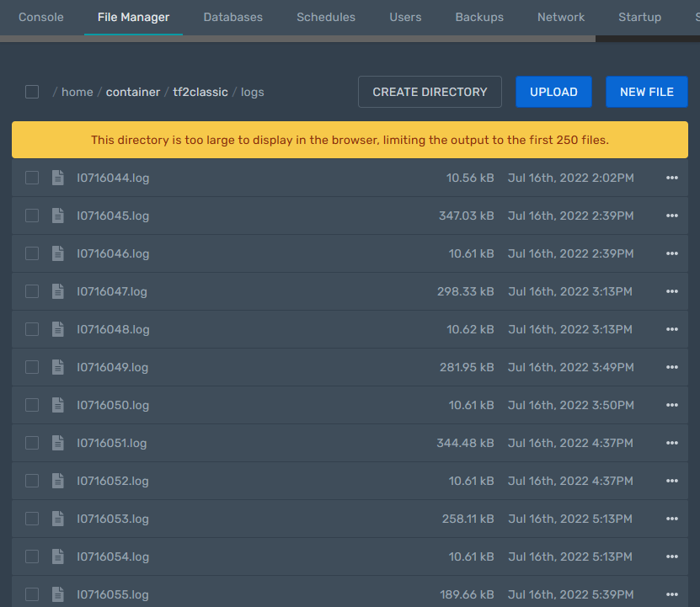Check the box for l0716048.log
Screen dimensions: 700x607
tap(32, 329)
